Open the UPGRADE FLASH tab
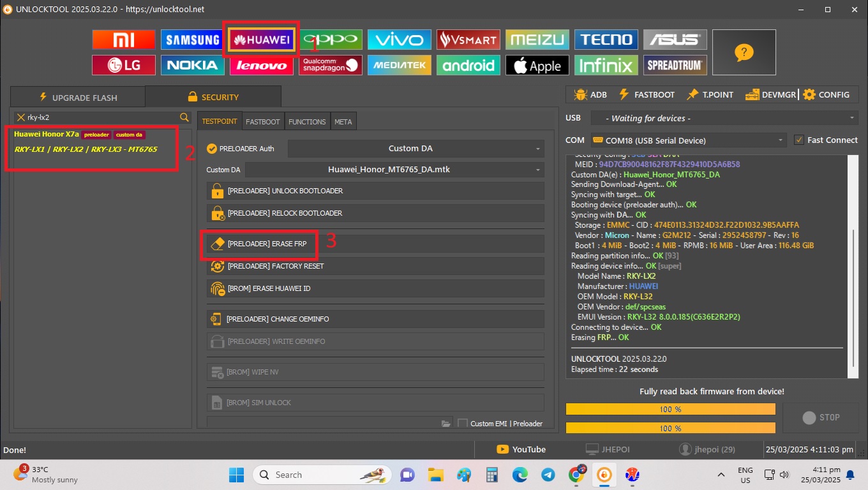This screenshot has width=868, height=490. point(78,98)
